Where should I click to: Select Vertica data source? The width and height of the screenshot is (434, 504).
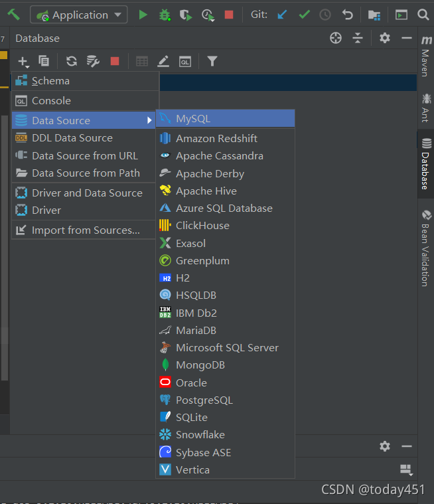click(225, 470)
